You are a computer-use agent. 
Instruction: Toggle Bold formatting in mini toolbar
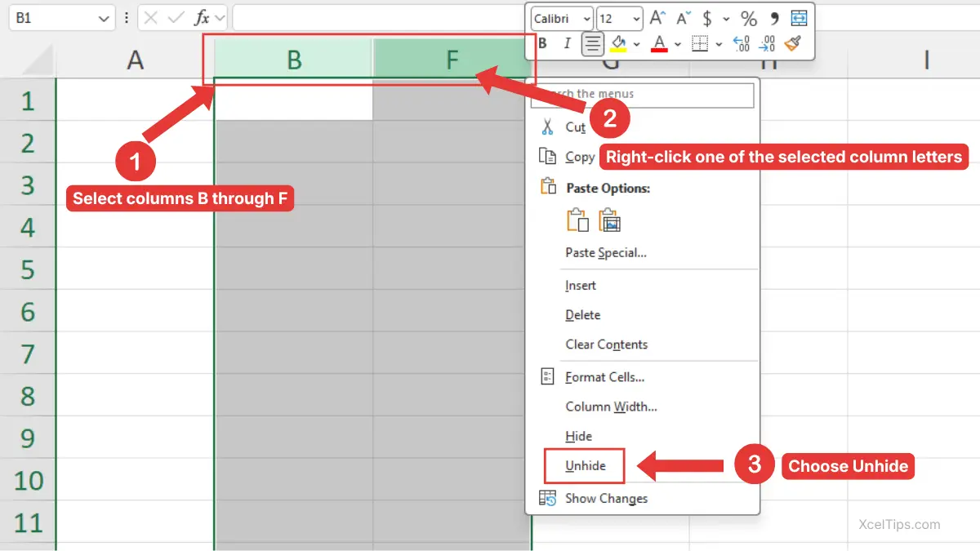point(542,44)
